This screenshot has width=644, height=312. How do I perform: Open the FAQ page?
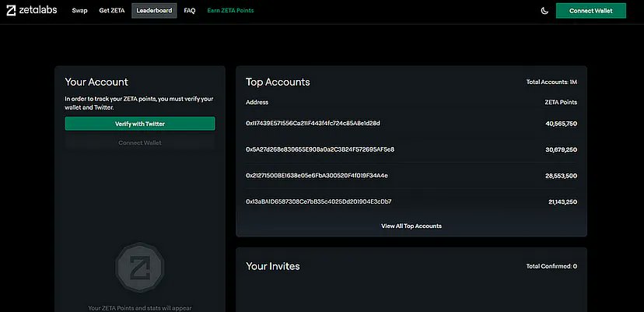(190, 11)
